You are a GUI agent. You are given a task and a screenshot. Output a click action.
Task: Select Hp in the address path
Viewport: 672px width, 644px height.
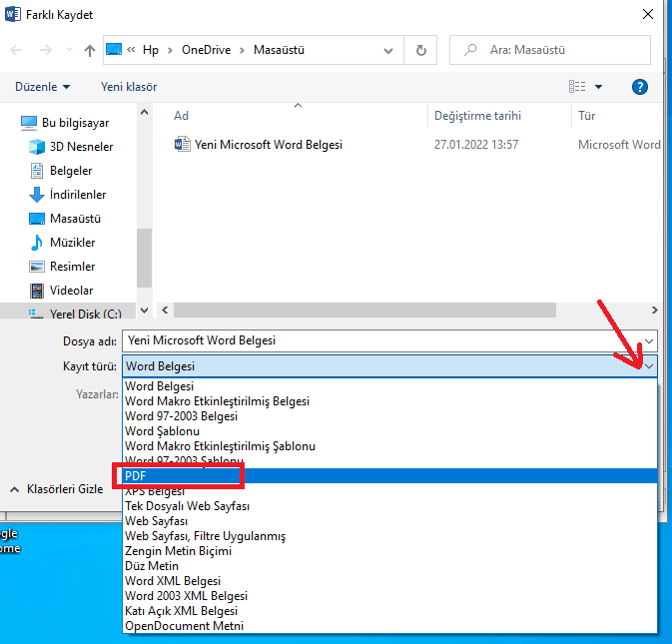(151, 50)
